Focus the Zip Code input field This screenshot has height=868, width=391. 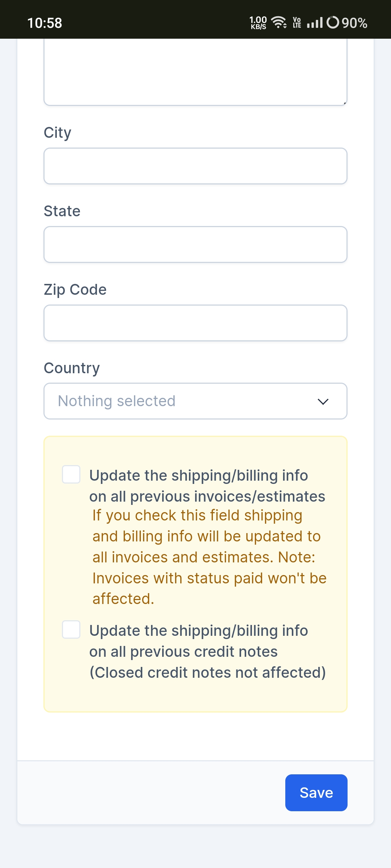[195, 323]
